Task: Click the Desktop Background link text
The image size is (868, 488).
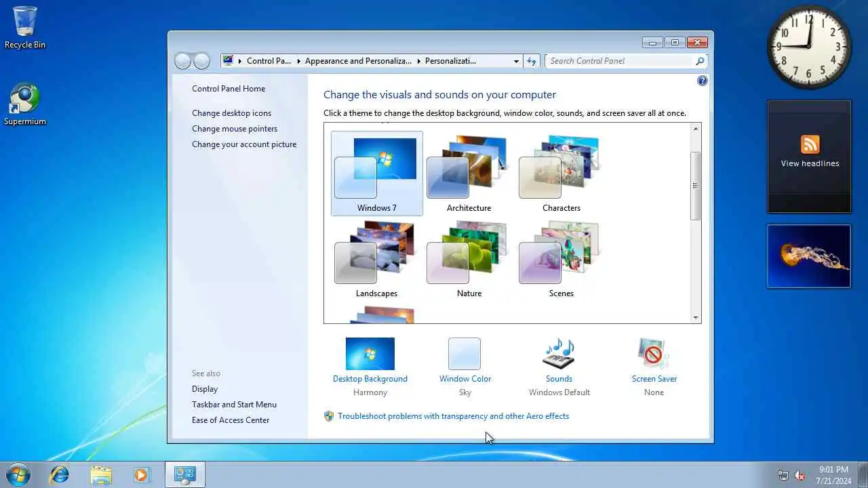Action: pyautogui.click(x=370, y=379)
